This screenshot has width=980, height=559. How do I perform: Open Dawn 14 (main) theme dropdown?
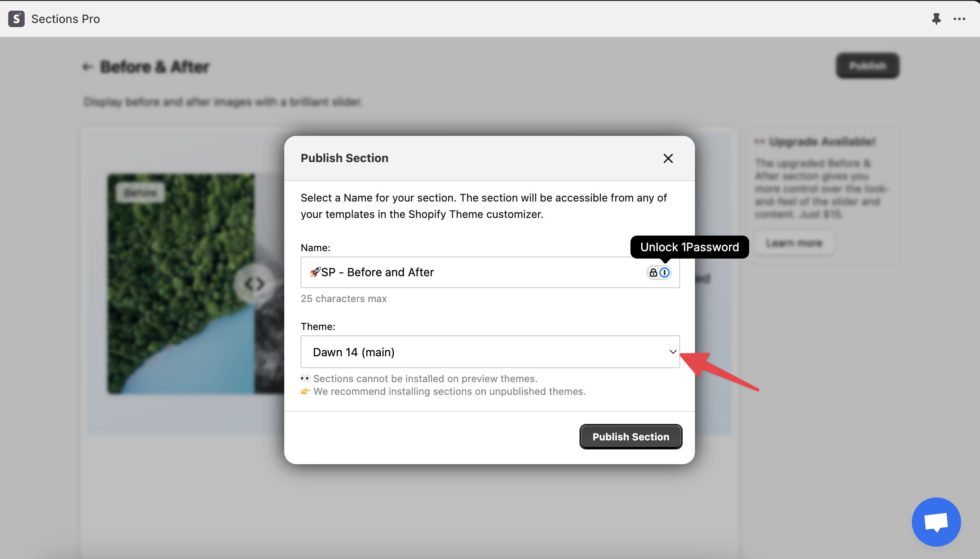tap(490, 351)
